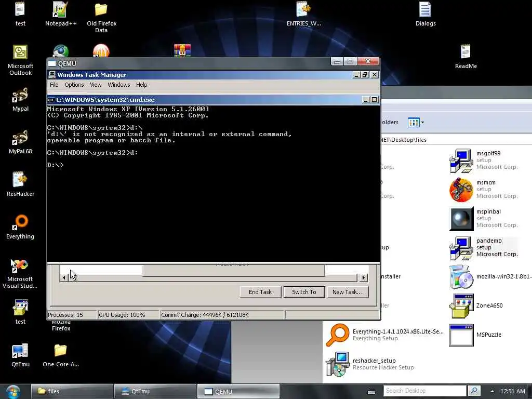Click CPU Usage: 100% status entry

tap(128, 315)
